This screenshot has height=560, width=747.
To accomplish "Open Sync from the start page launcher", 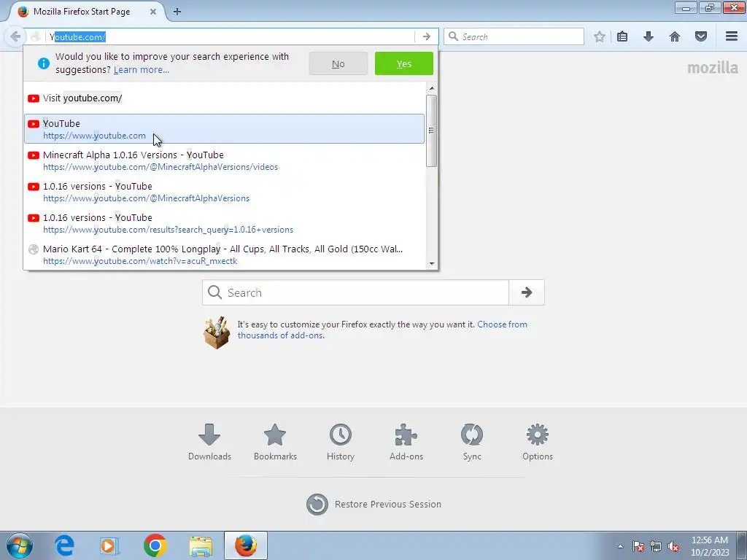I will (472, 443).
